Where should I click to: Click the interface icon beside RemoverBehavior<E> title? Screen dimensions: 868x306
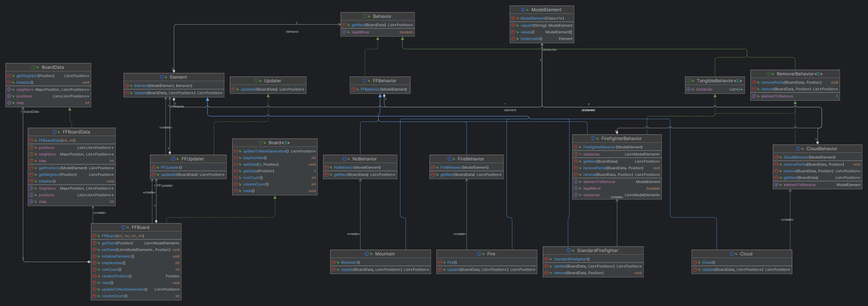[768, 74]
